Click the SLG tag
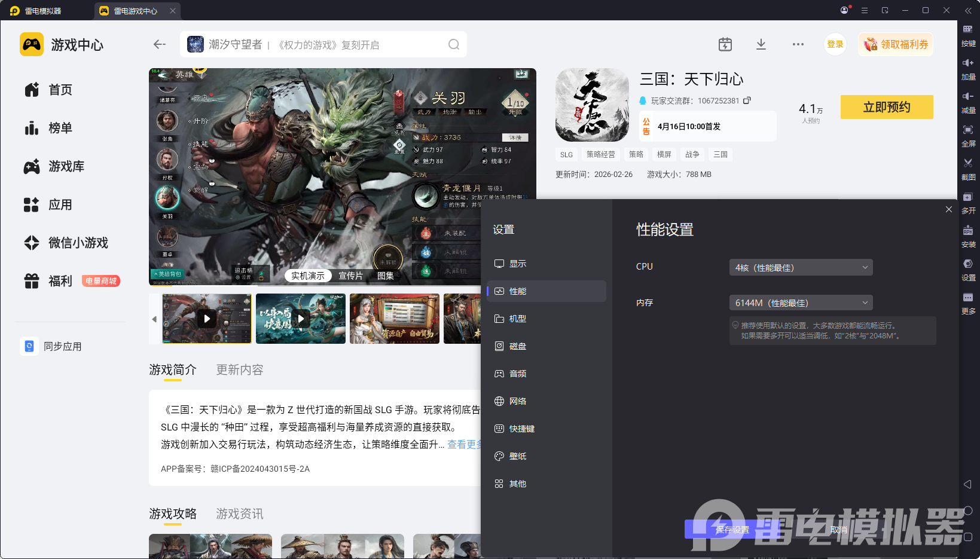 566,154
